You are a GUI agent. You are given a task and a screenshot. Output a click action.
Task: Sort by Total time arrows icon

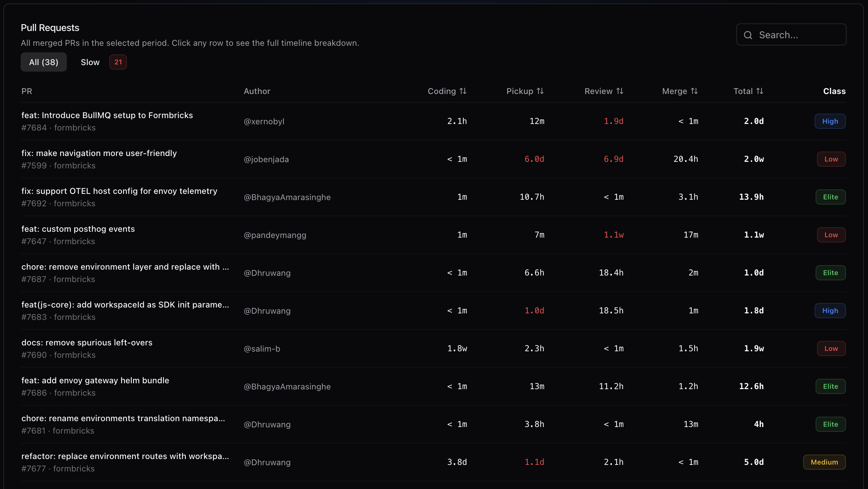(x=760, y=91)
